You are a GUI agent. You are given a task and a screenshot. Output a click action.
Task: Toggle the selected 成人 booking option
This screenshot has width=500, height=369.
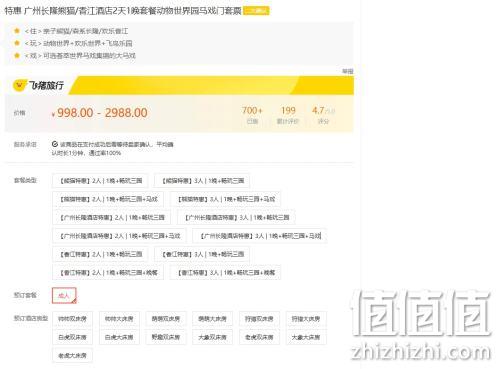[x=64, y=295]
